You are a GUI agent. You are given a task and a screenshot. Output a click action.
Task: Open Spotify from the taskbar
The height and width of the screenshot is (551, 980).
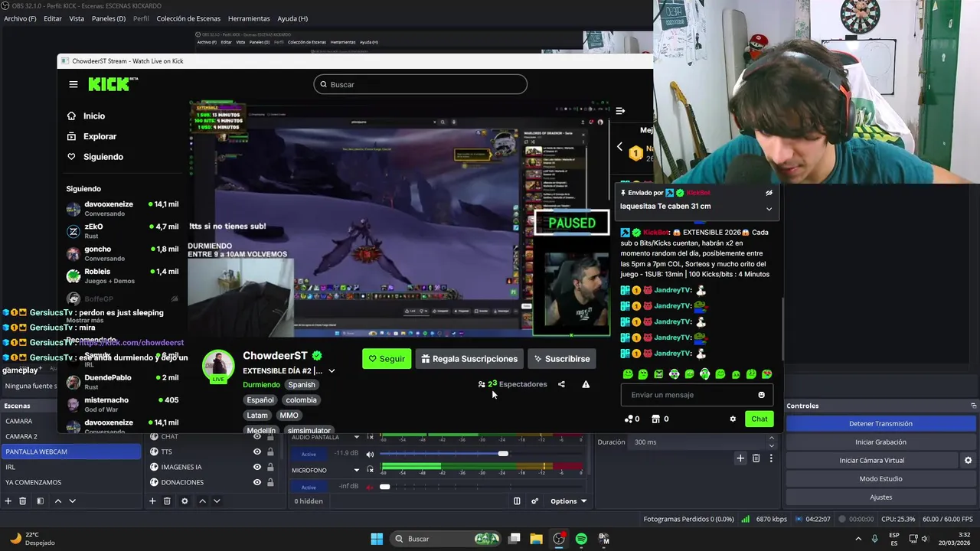581,539
